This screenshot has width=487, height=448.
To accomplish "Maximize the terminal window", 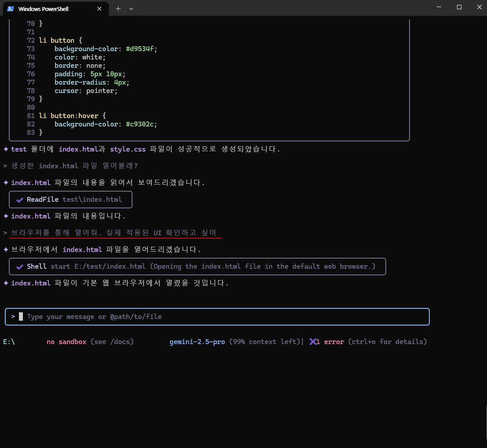I will point(459,7).
